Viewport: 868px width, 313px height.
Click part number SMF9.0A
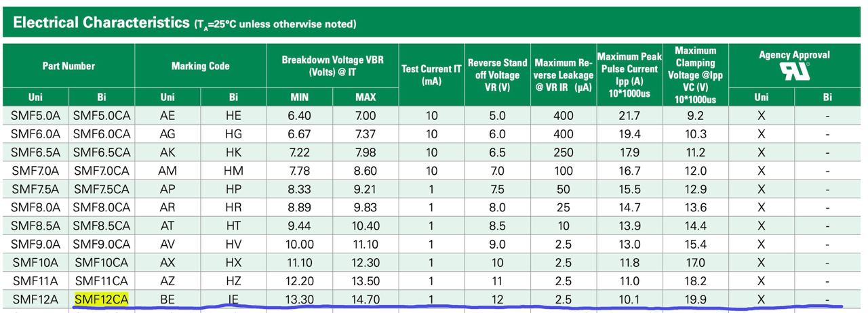35,244
